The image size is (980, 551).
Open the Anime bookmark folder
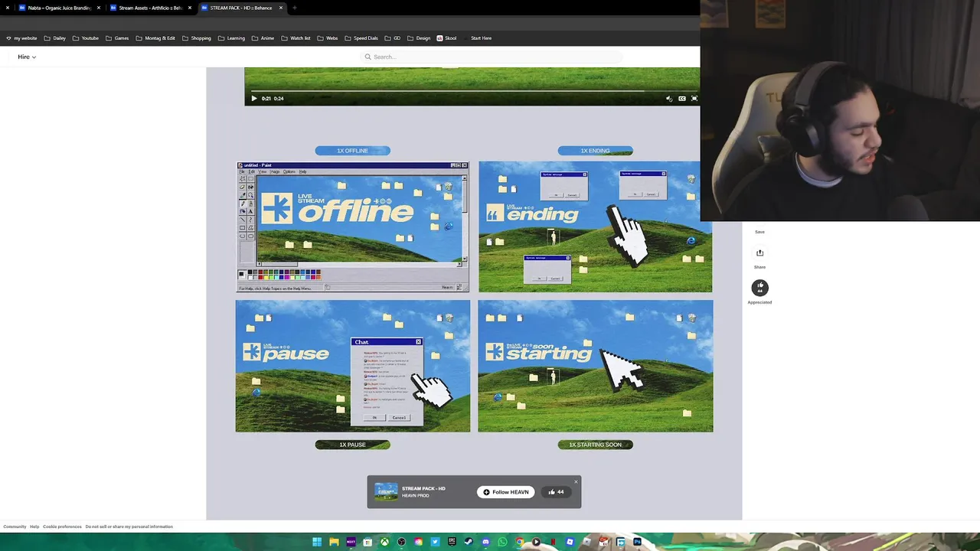pyautogui.click(x=263, y=38)
